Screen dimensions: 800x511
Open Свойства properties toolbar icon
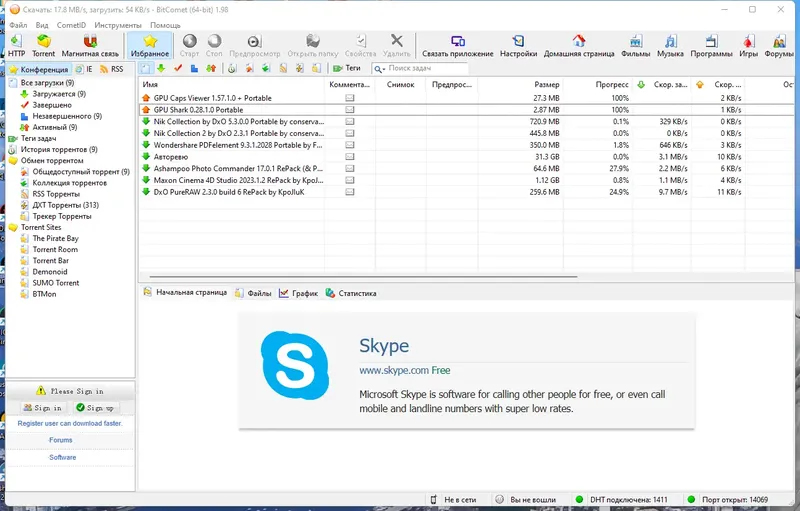pos(360,45)
